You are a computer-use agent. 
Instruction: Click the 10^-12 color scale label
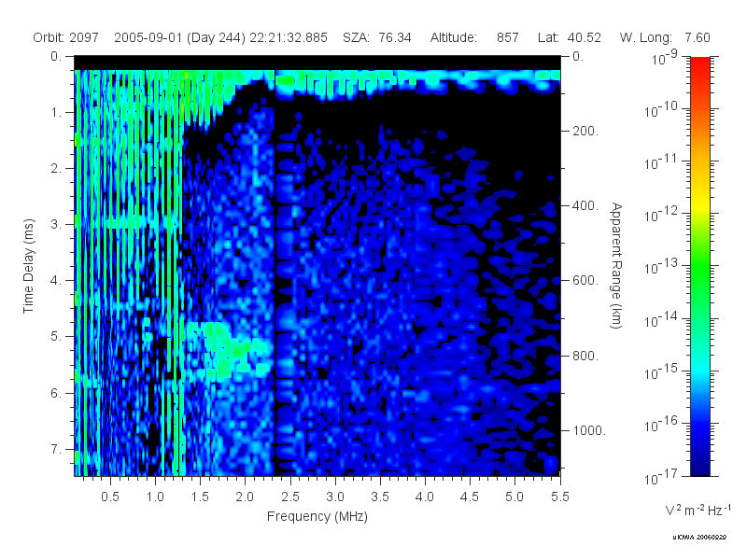coord(661,215)
